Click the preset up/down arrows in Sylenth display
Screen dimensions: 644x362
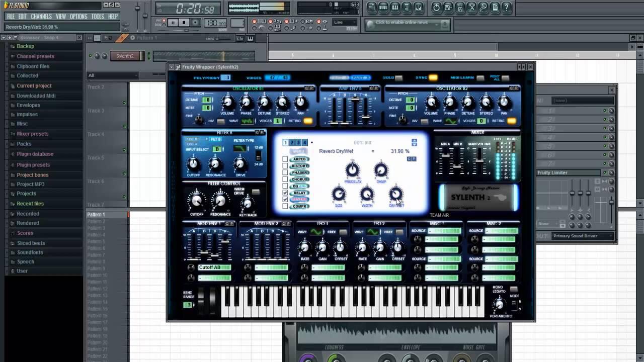(x=414, y=143)
